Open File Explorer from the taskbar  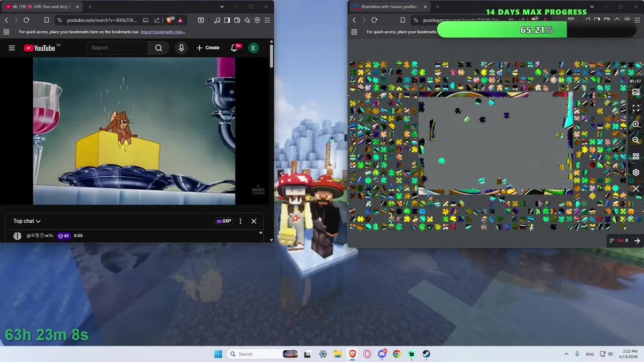point(338,354)
